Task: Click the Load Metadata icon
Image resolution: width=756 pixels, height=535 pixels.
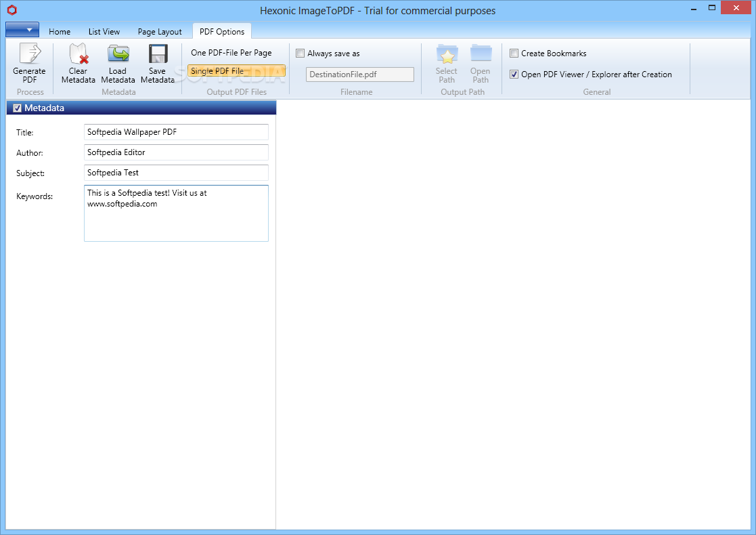Action: click(x=118, y=53)
